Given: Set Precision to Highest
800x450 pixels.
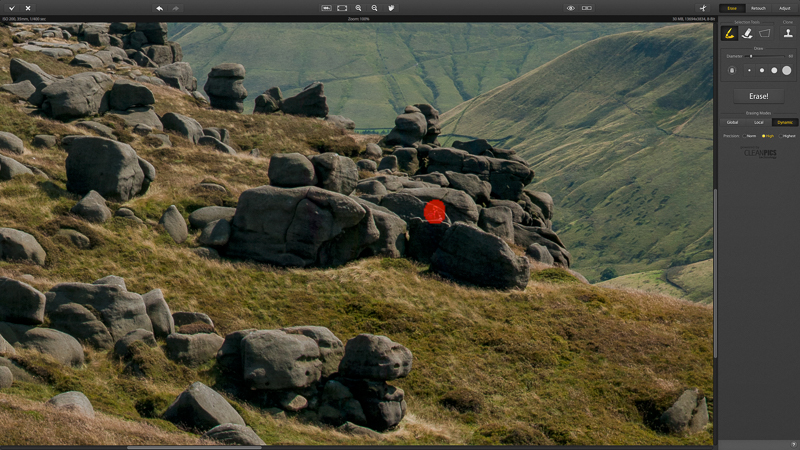Looking at the screenshot, I should click(787, 135).
